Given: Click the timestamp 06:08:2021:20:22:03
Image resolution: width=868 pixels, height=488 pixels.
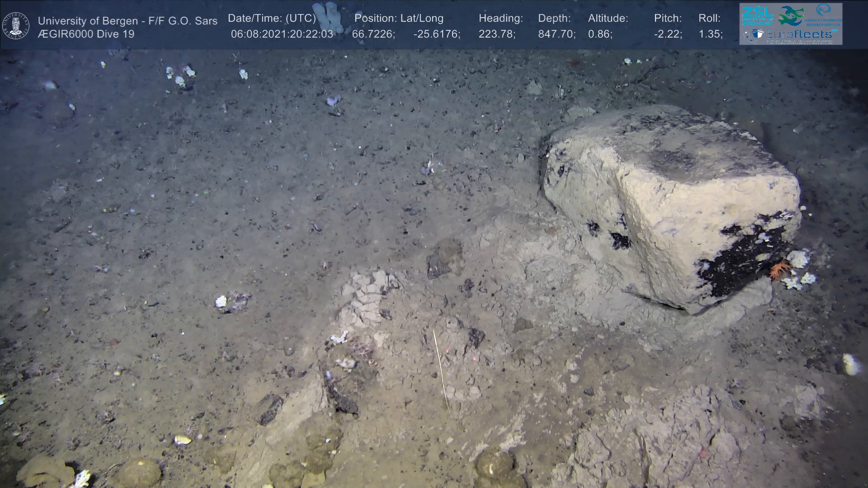Looking at the screenshot, I should tap(282, 34).
